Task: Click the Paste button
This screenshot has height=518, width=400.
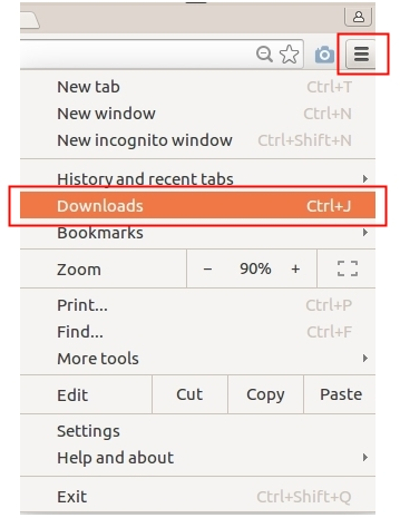Action: point(340,394)
